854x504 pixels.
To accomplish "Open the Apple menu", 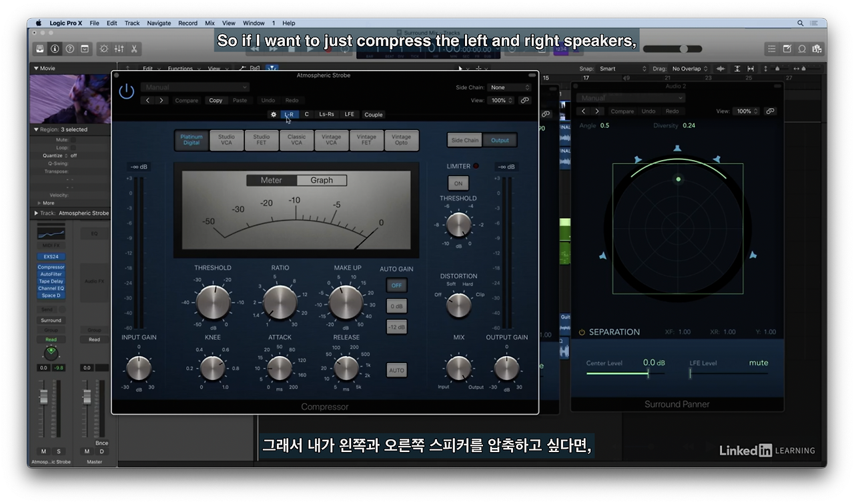I will [38, 23].
